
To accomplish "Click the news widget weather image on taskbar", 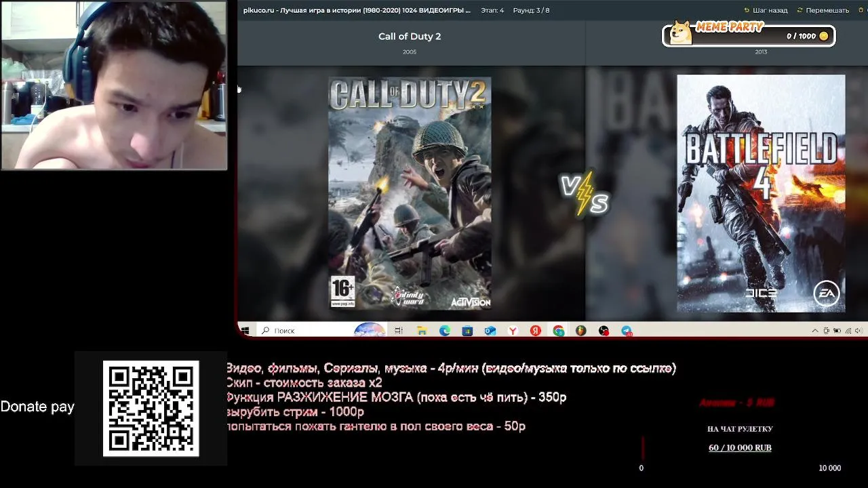I will pyautogui.click(x=370, y=331).
